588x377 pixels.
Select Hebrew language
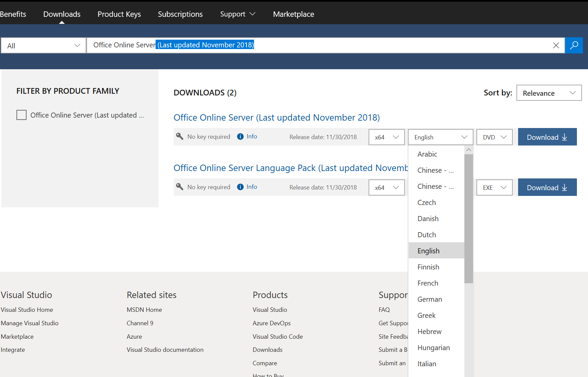[x=436, y=331]
